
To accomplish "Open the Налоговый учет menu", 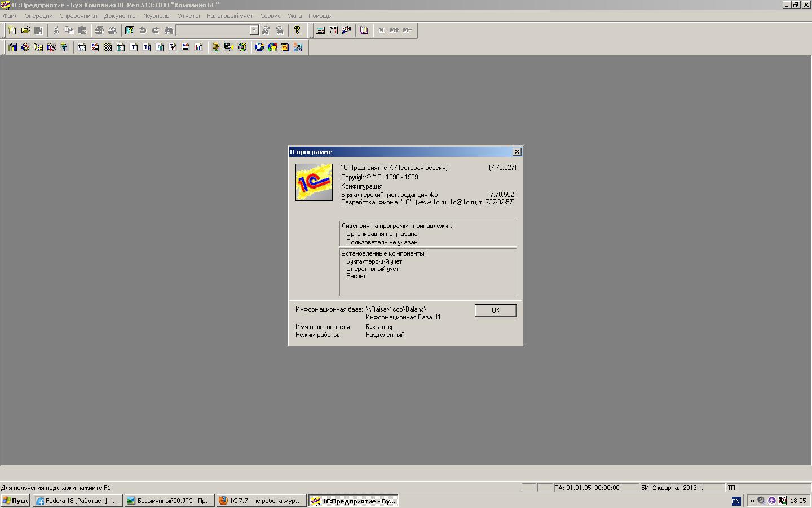I will point(230,16).
